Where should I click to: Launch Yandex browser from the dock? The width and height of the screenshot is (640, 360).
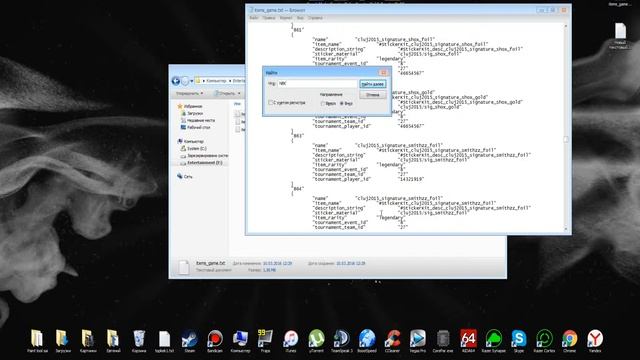(595, 339)
